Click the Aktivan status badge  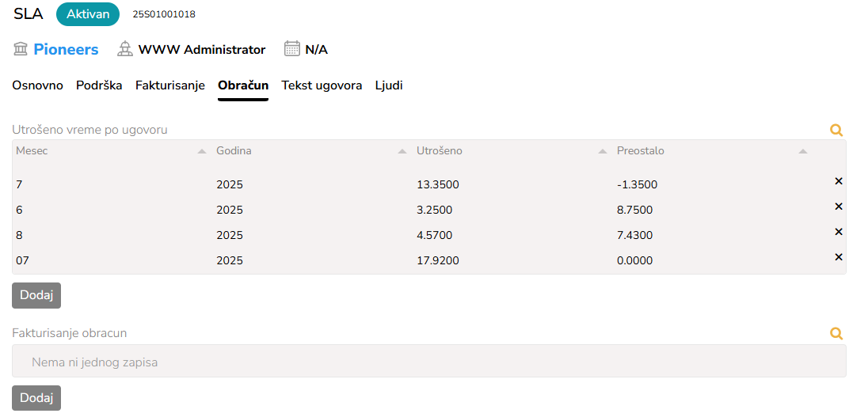pyautogui.click(x=88, y=14)
